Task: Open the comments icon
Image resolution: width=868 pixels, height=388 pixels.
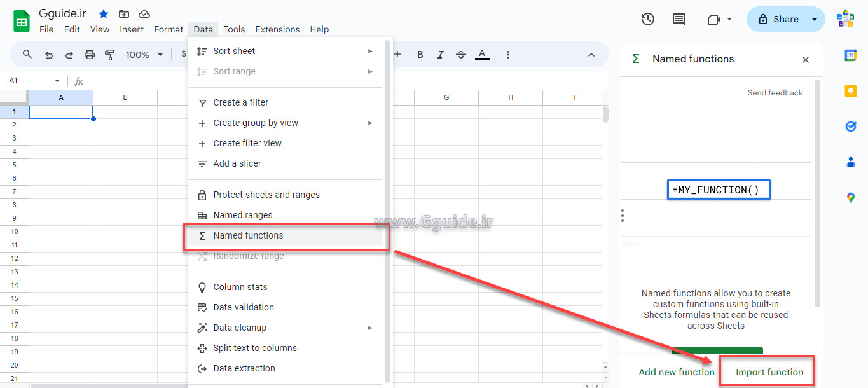Action: pyautogui.click(x=679, y=19)
